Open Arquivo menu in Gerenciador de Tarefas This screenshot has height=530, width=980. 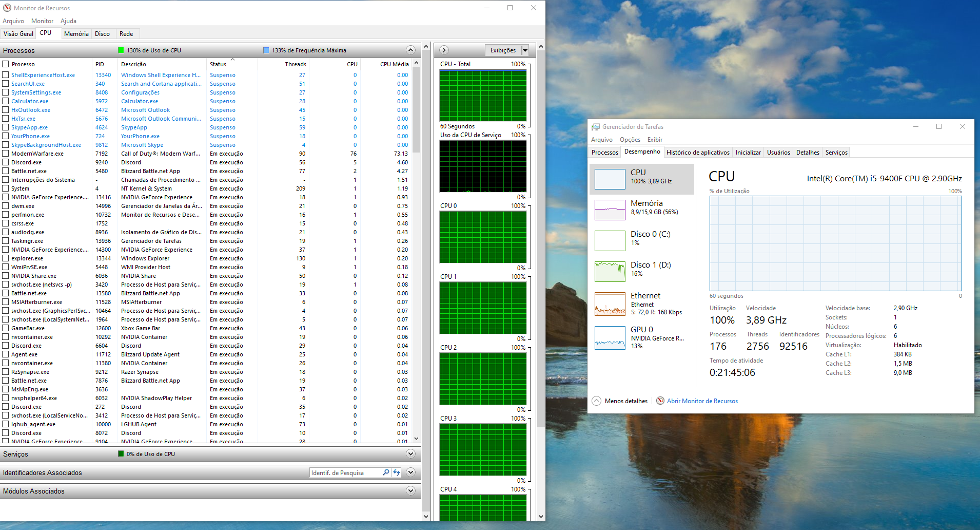coord(602,140)
